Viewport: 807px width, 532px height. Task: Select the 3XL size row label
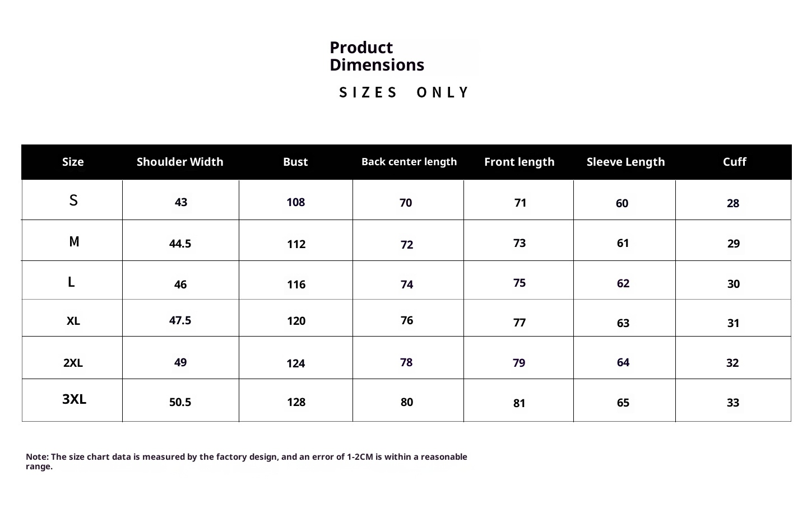tap(74, 399)
